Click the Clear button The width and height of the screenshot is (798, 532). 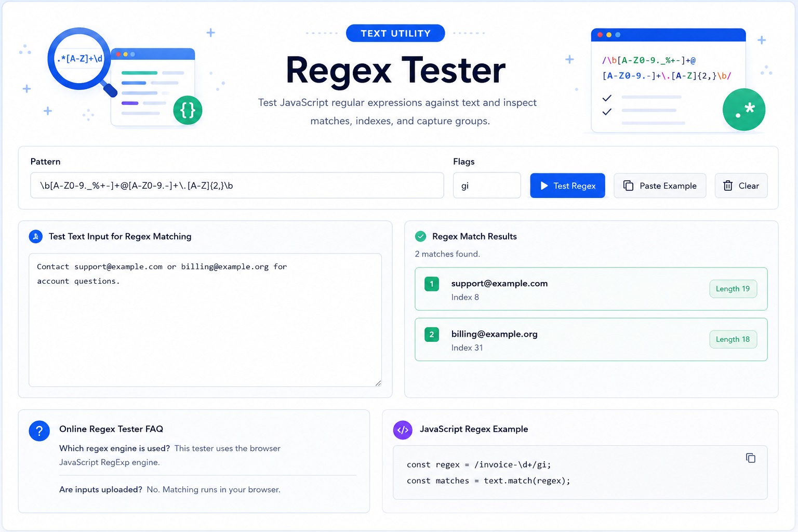(x=741, y=185)
